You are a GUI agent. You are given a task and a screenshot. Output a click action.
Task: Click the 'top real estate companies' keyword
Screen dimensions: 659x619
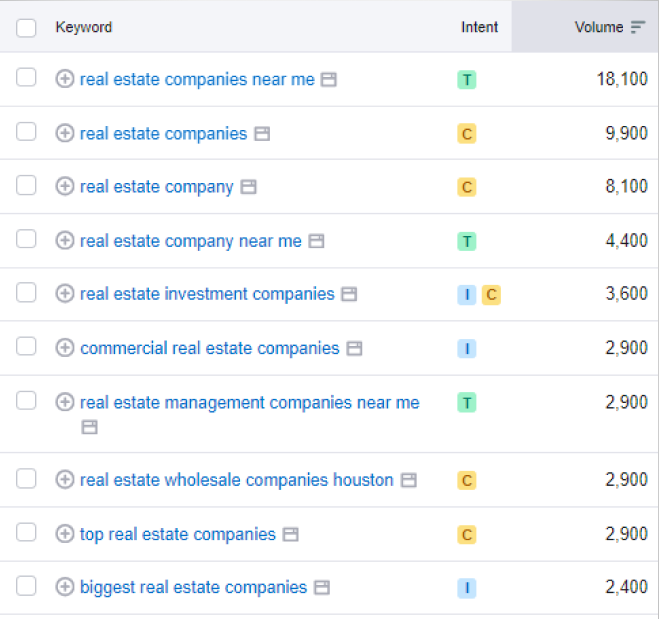click(177, 534)
